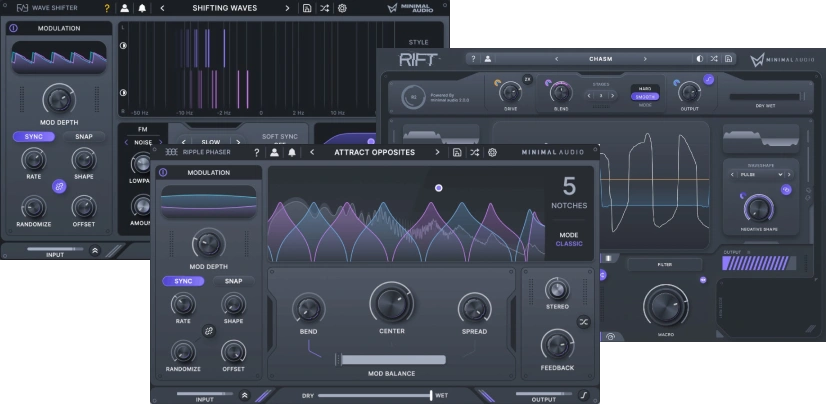This screenshot has height=404, width=826.
Task: Save the Attract Opposites preset
Action: click(456, 153)
